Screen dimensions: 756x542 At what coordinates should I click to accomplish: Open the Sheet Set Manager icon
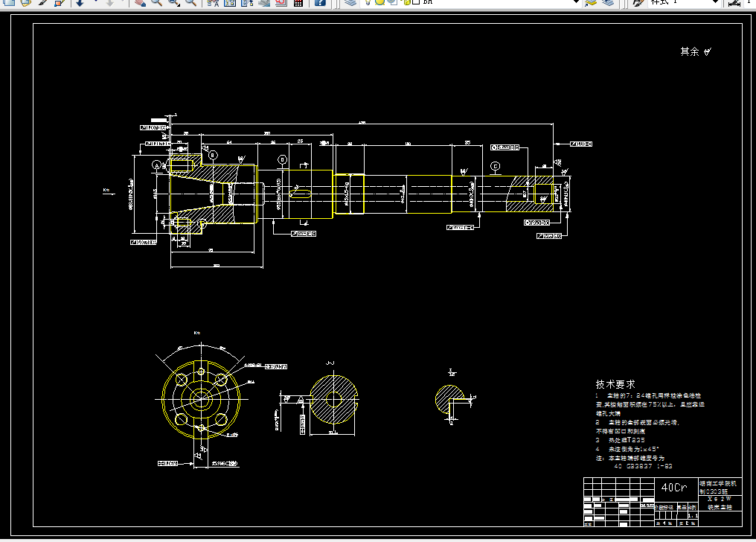[263, 2]
